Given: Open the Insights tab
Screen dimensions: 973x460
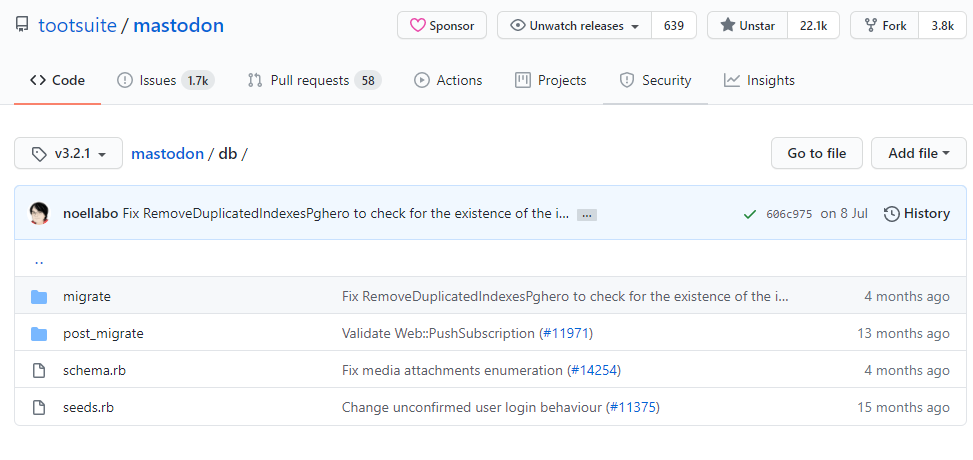Looking at the screenshot, I should coord(760,81).
